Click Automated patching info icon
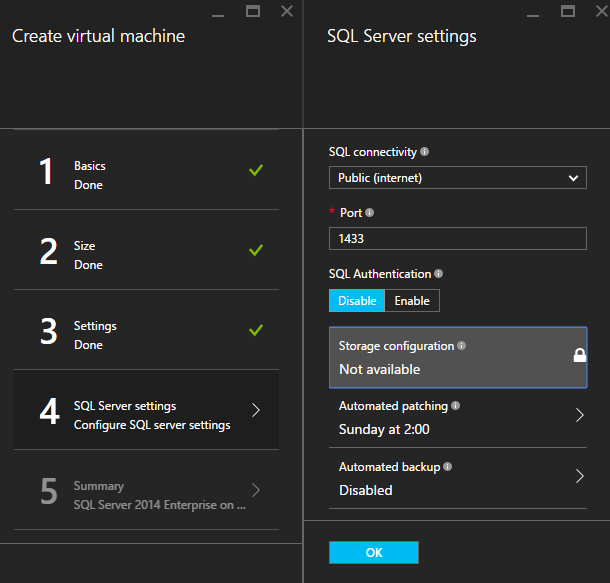Viewport: 610px width, 583px height. click(456, 406)
